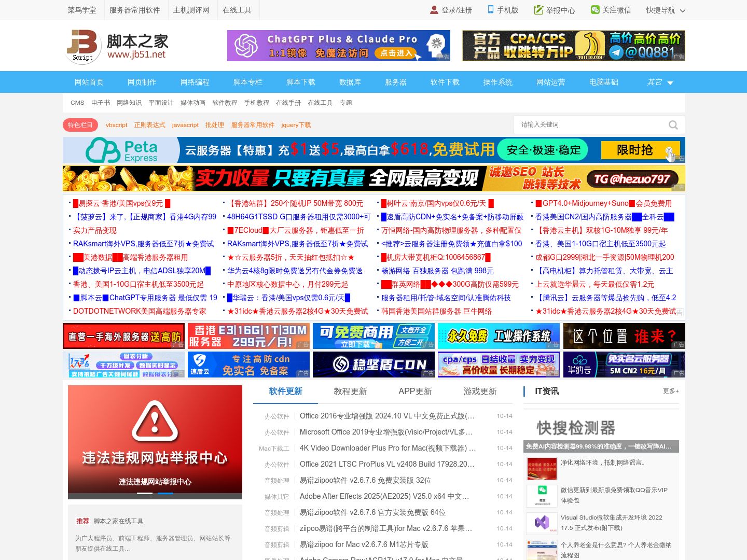This screenshot has height=560, width=747.
Task: Open 净化网络环境 article thumbnail
Action: [542, 468]
